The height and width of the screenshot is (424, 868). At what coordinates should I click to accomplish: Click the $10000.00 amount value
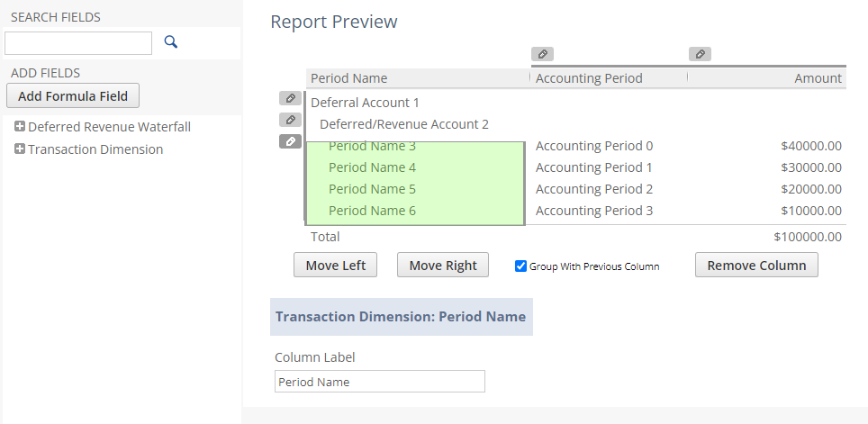811,211
